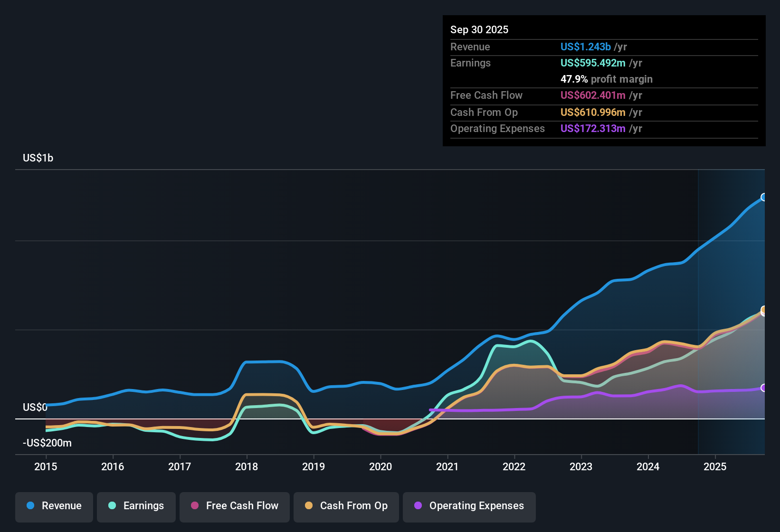Select the pink Free Cash Flow legend icon
The height and width of the screenshot is (532, 780).
[x=194, y=506]
